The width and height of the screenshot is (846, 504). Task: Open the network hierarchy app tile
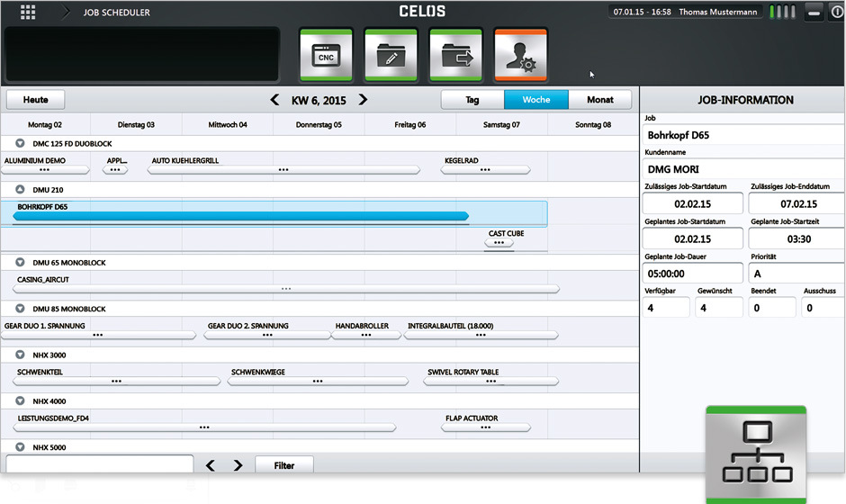[x=756, y=454]
